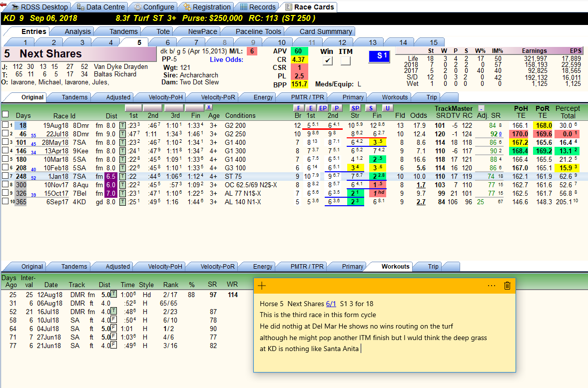Check paceline 2 checkbox for 22Jul18

coord(5,133)
